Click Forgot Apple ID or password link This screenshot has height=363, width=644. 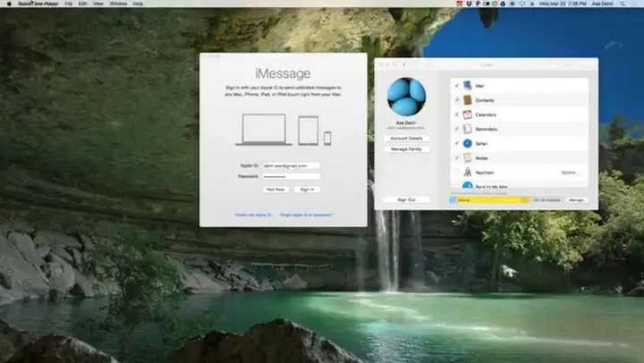(x=306, y=215)
